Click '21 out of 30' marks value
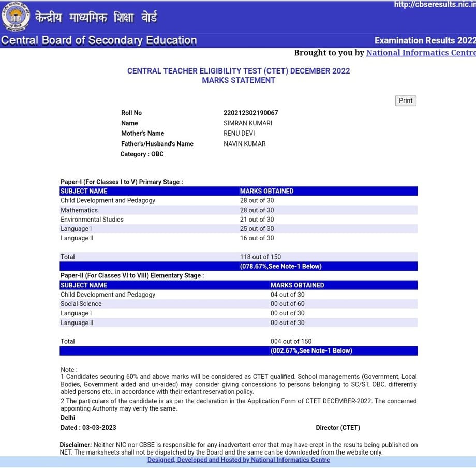476x468 pixels. 257,220
